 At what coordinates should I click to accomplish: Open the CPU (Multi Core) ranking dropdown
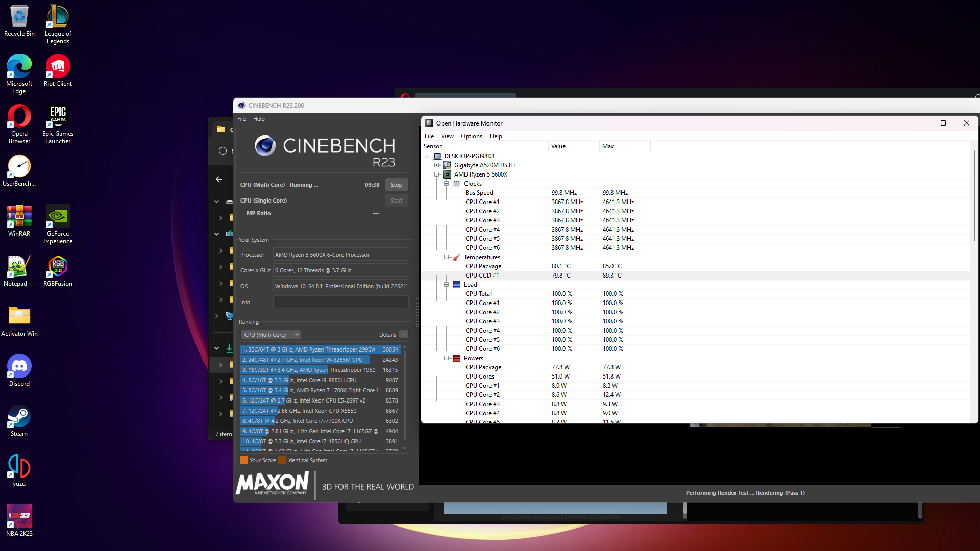pyautogui.click(x=271, y=335)
